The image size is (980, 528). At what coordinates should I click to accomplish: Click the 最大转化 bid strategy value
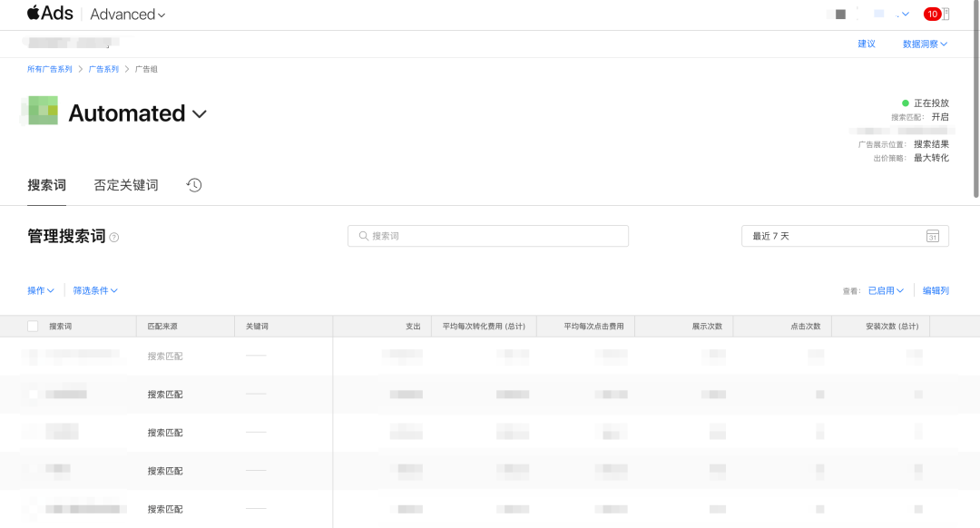point(931,158)
